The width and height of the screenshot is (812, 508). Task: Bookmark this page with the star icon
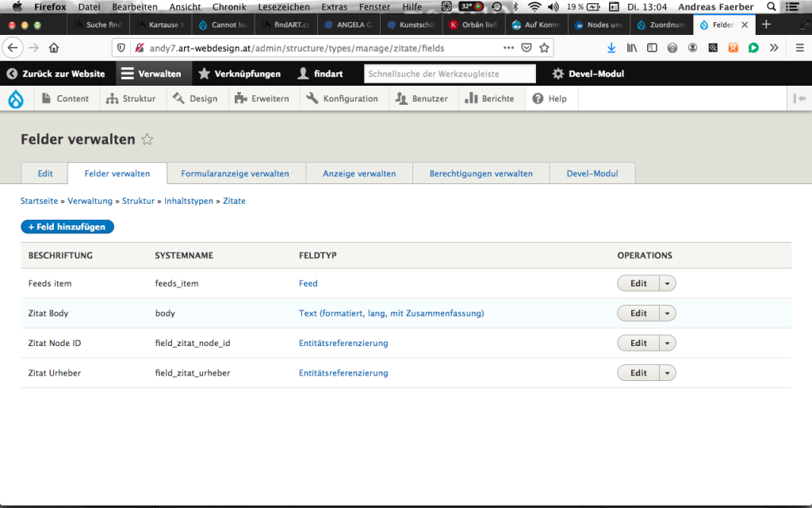pos(544,48)
